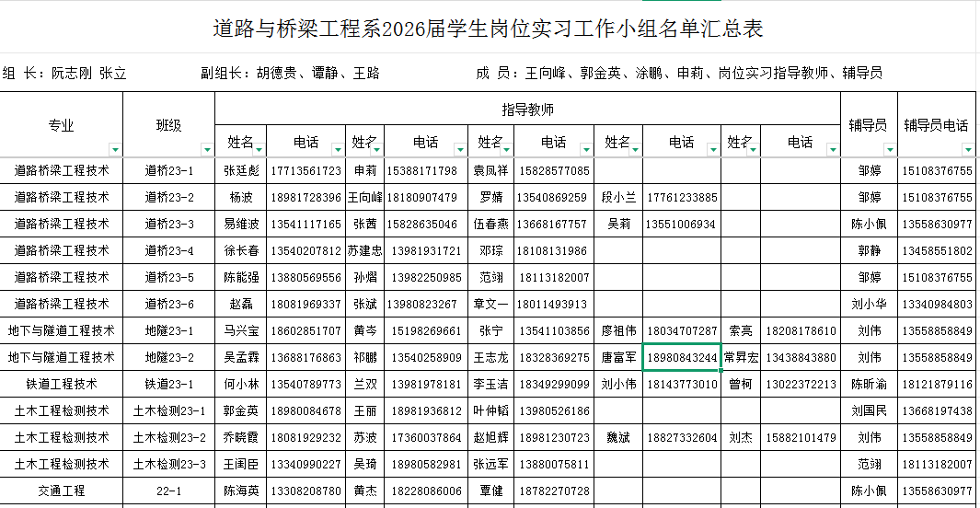This screenshot has width=980, height=508.
Task: Click the phone number 15882101479
Action: point(800,437)
